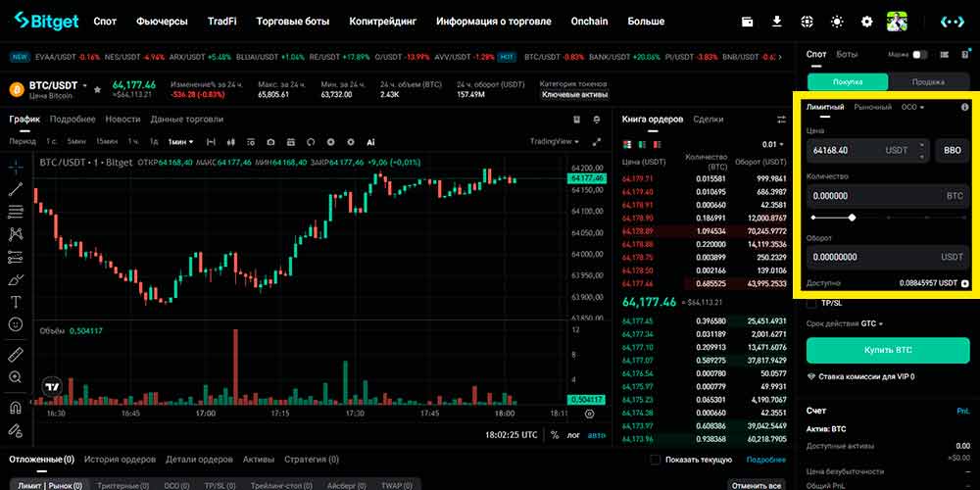Open chart axis settings gear

(x=589, y=414)
